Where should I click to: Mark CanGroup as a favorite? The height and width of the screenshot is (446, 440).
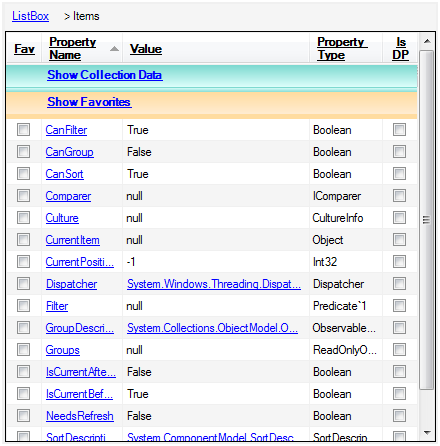point(23,152)
